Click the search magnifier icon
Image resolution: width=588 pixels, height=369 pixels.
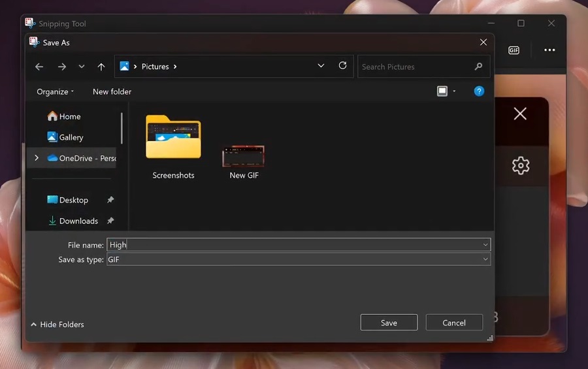tap(478, 67)
